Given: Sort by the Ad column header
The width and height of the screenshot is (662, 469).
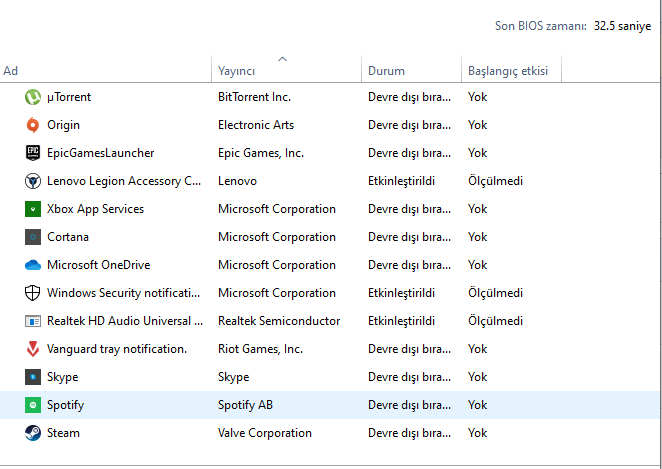Looking at the screenshot, I should [11, 70].
